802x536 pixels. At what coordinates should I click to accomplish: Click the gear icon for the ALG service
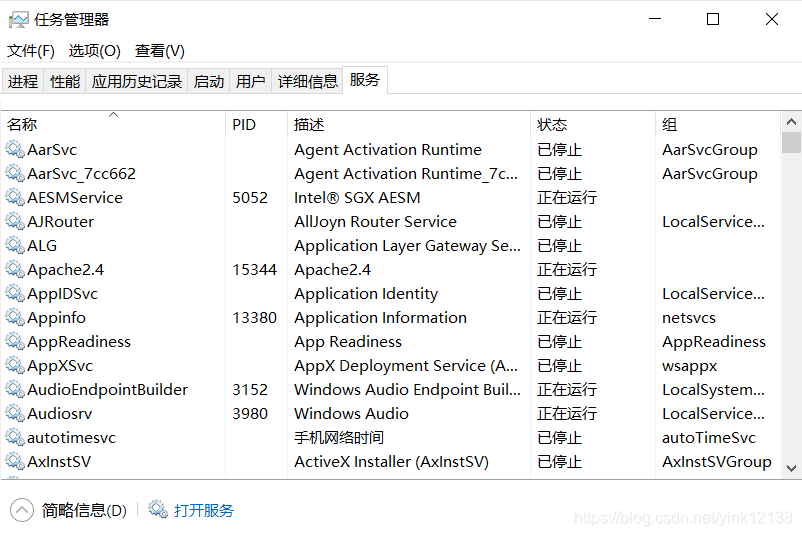[15, 246]
